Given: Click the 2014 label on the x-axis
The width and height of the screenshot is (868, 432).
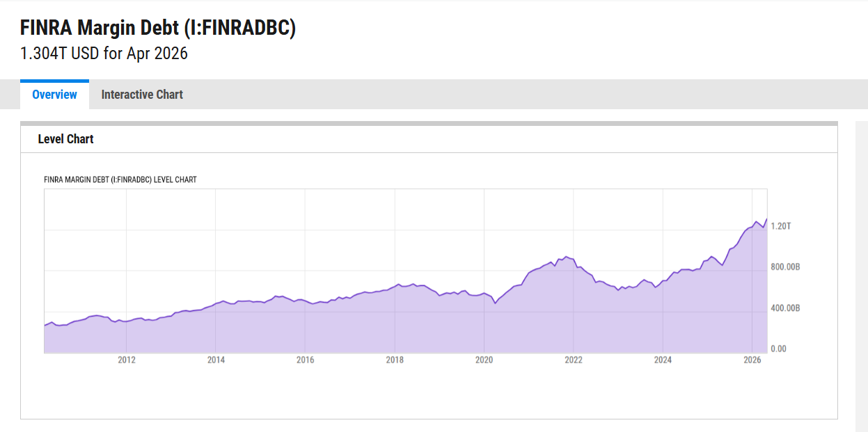Looking at the screenshot, I should point(216,360).
